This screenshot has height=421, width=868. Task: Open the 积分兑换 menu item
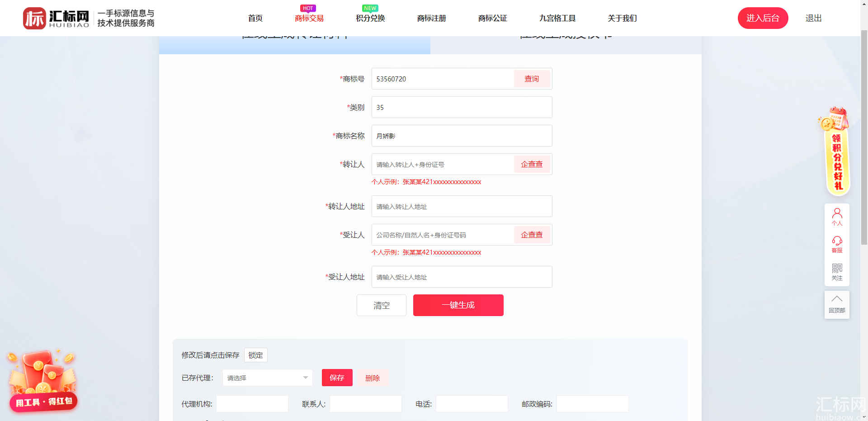[370, 18]
